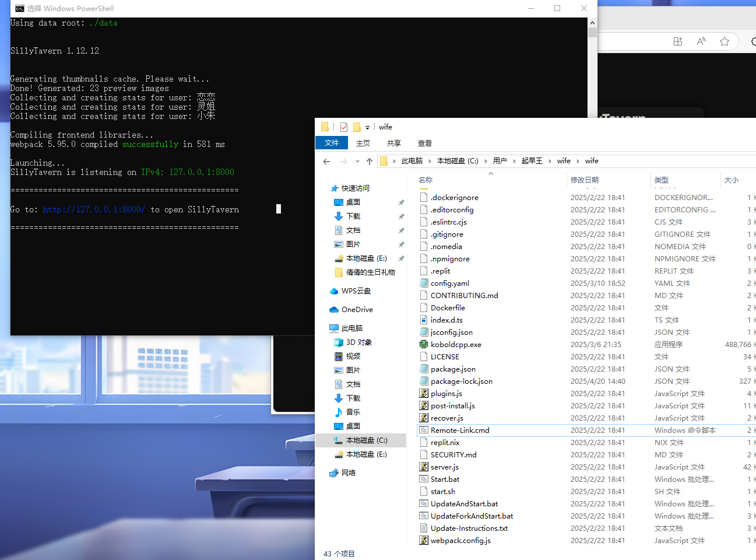The width and height of the screenshot is (756, 560).
Task: Select UpdateForkAndStart.bat file name
Action: 472,516
